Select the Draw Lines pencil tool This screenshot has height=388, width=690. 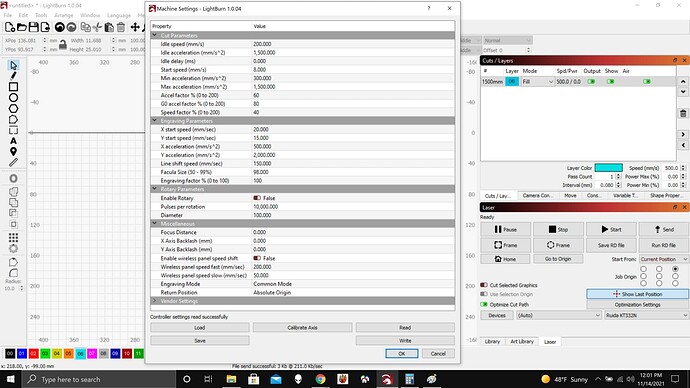pos(14,76)
